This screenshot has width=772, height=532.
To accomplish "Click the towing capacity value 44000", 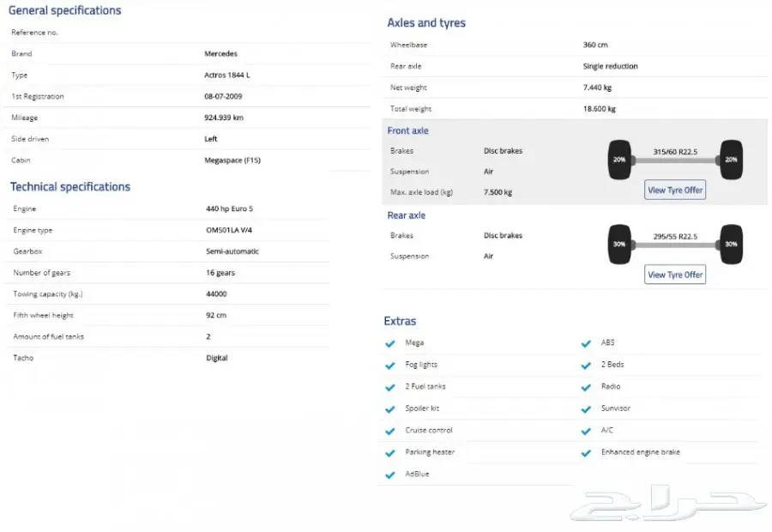I will (x=216, y=294).
